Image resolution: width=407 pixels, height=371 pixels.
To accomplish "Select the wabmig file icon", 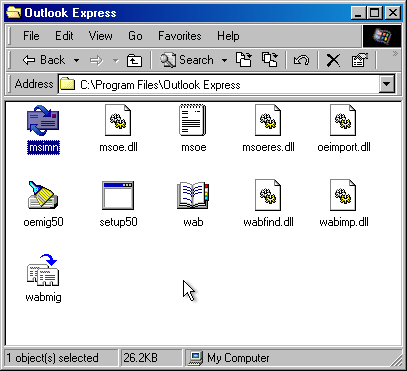I will pos(43,270).
